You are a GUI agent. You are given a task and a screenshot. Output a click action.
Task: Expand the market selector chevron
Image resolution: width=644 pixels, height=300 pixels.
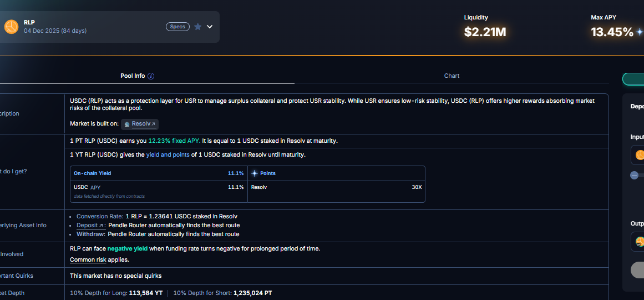click(x=210, y=27)
